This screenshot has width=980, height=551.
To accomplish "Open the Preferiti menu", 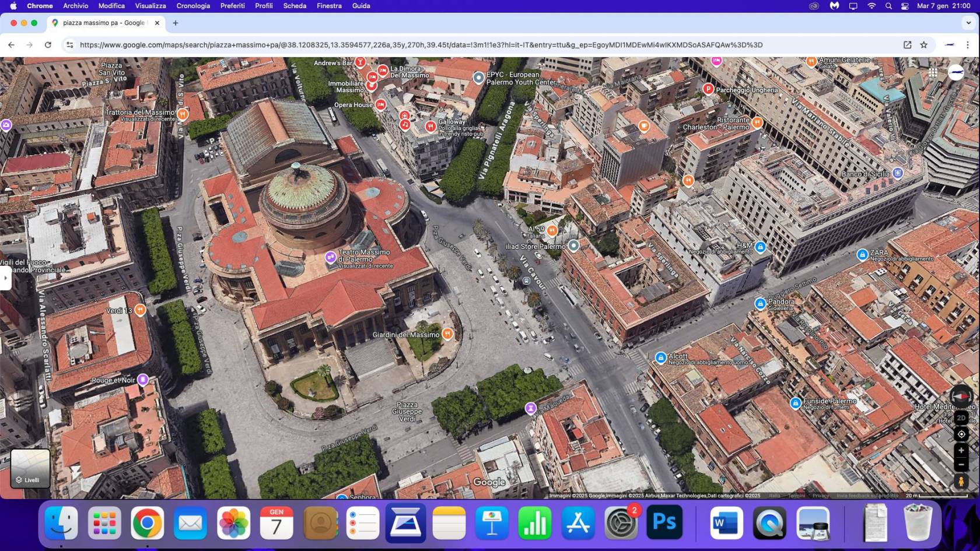I will pos(232,6).
